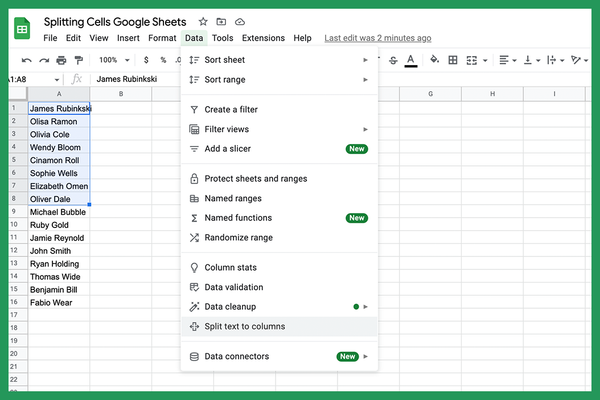Screen dimensions: 600x400
Task: Choose Data validation
Action: (279, 287)
